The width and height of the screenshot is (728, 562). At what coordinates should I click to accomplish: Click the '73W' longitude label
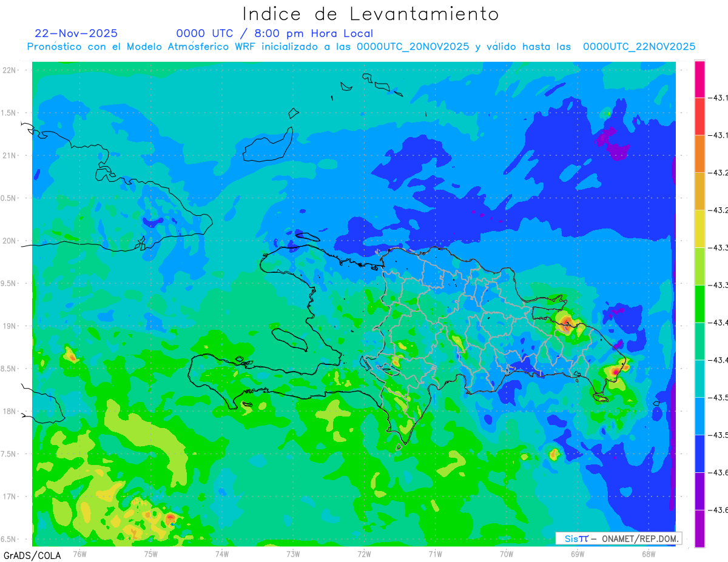point(293,554)
